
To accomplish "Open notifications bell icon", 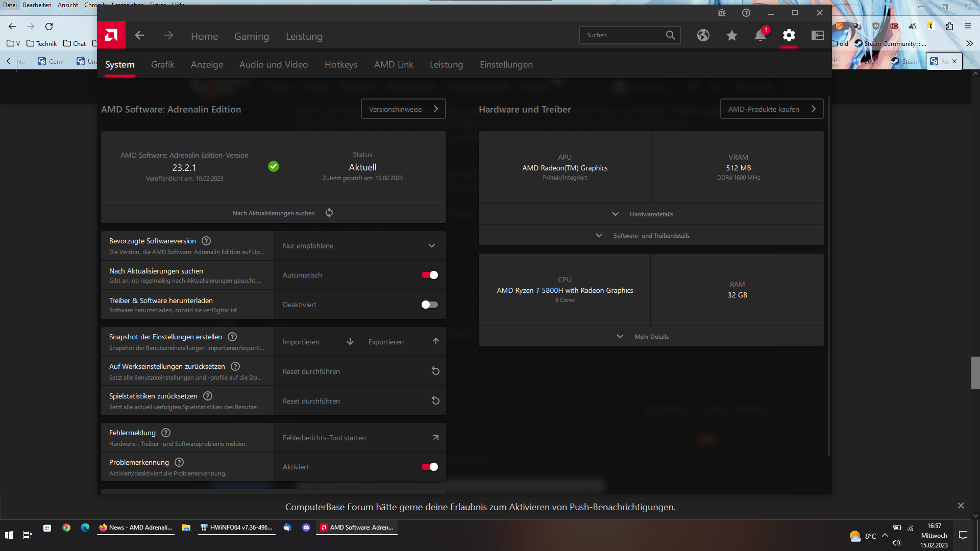I will coord(760,35).
